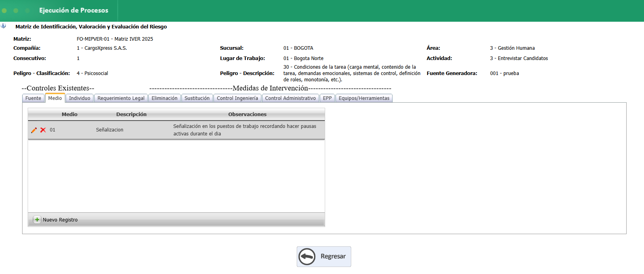Click the 001 - prueba value
Image resolution: width=644 pixels, height=274 pixels.
click(504, 73)
